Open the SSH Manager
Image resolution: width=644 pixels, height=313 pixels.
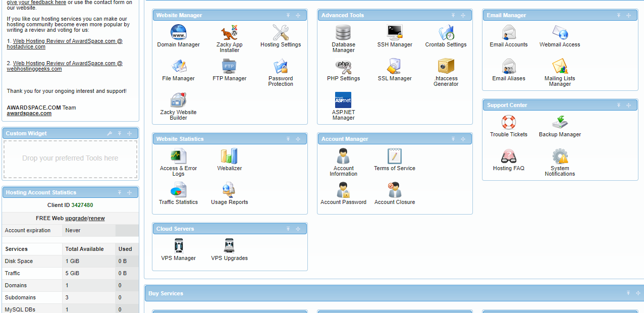(x=395, y=35)
